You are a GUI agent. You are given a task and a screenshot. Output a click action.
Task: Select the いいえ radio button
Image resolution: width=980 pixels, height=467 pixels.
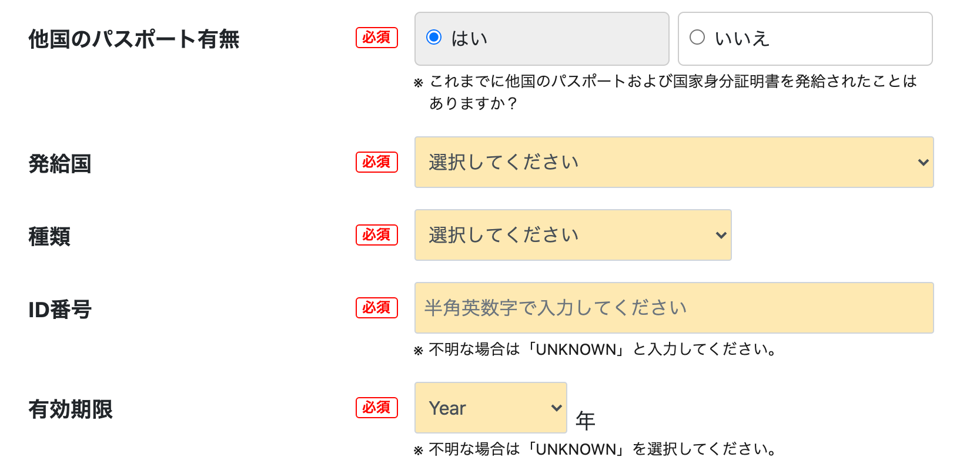click(x=697, y=37)
